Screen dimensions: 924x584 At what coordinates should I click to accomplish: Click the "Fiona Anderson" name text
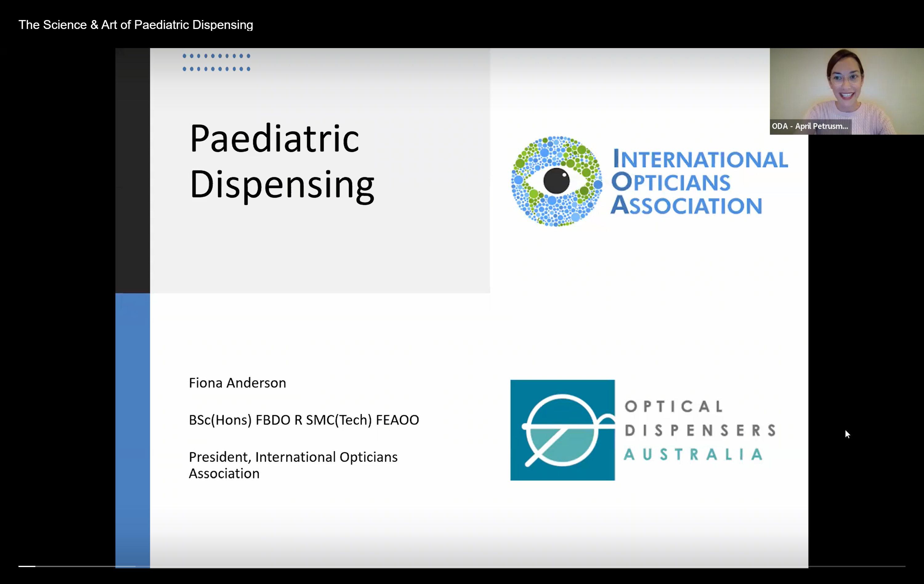237,383
